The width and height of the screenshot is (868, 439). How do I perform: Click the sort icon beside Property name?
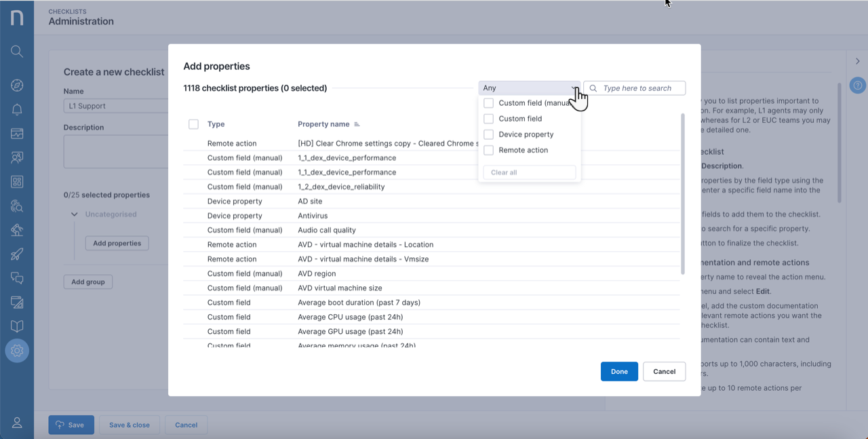click(357, 124)
